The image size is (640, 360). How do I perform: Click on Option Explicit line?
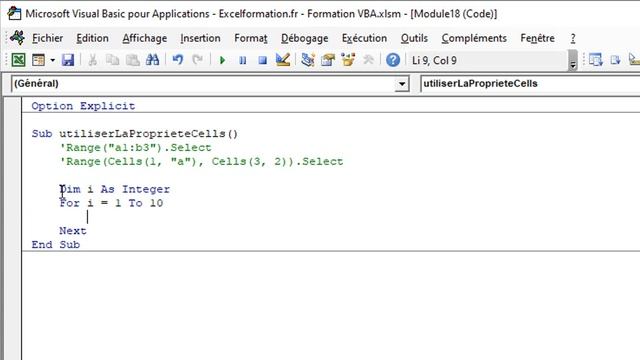[83, 106]
